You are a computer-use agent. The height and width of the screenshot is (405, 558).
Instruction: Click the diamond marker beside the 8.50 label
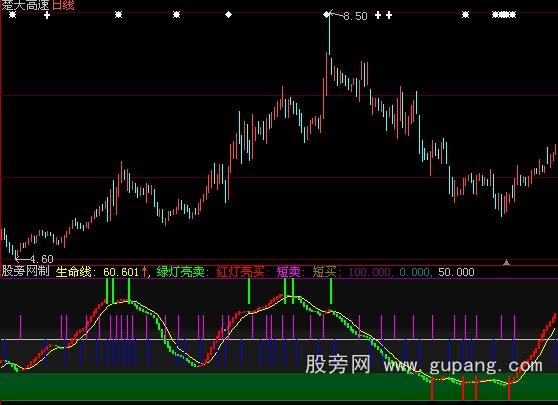(326, 15)
